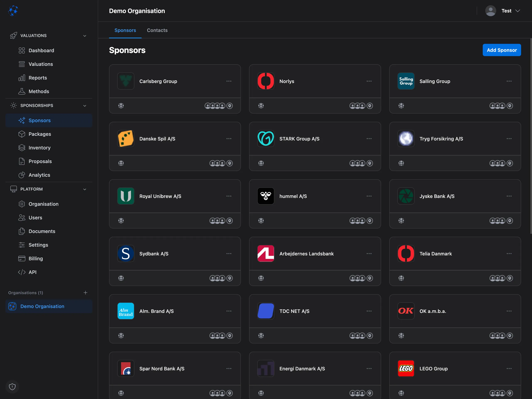Open the three-dot menu on hummel A/S card

click(369, 196)
